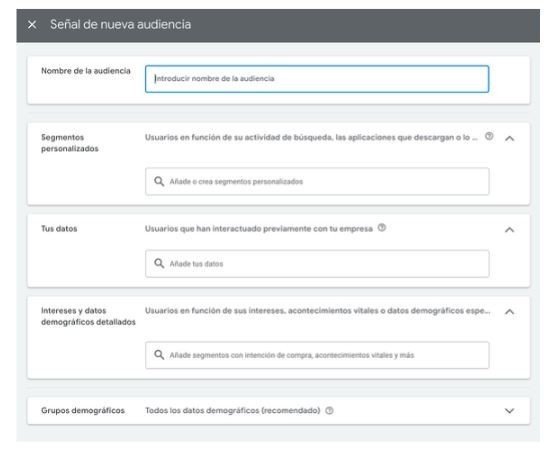
Task: Click search icon in Segmentos personalizados field
Action: [159, 181]
